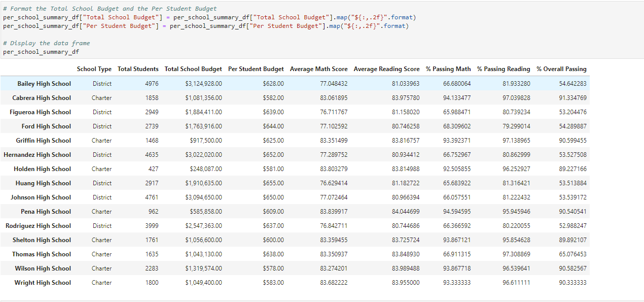This screenshot has height=302, width=644.
Task: Click the "% Overall Passing" column header
Action: 561,69
